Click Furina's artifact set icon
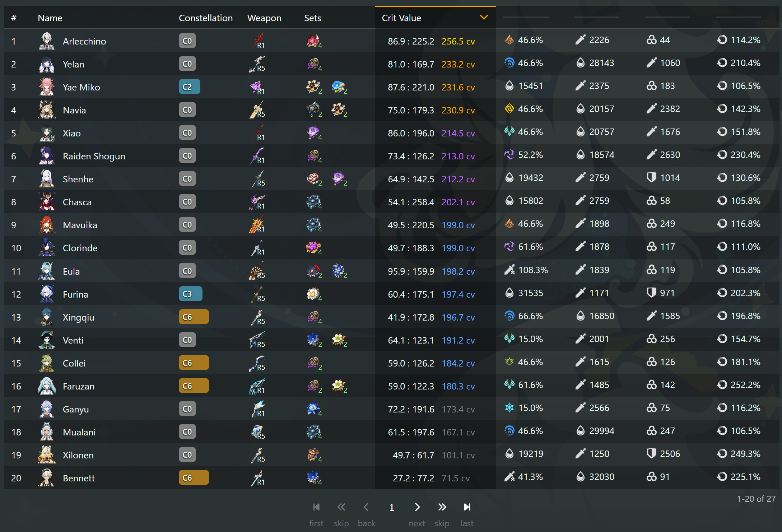The height and width of the screenshot is (532, 782). click(x=313, y=294)
